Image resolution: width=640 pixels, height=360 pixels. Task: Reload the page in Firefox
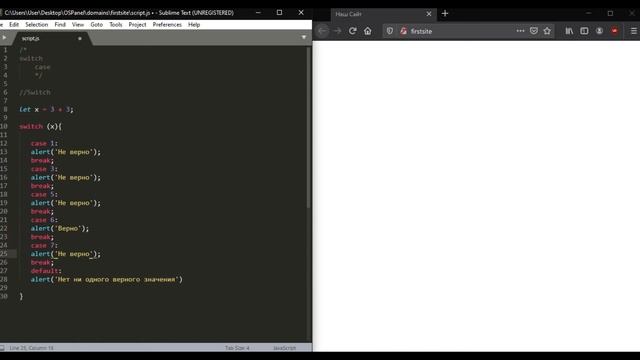(353, 31)
